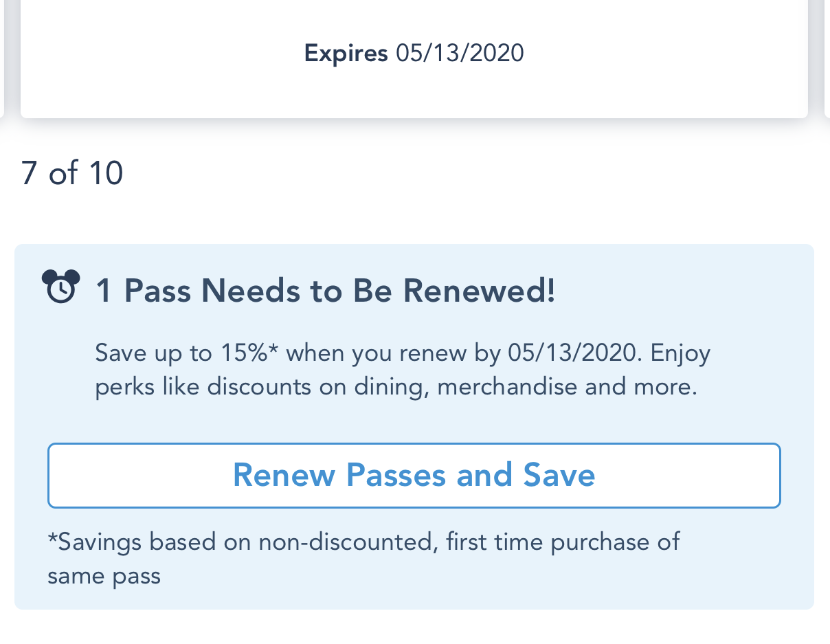The width and height of the screenshot is (830, 644).
Task: Click the 05/13/2020 expiration date on card
Action: point(460,53)
